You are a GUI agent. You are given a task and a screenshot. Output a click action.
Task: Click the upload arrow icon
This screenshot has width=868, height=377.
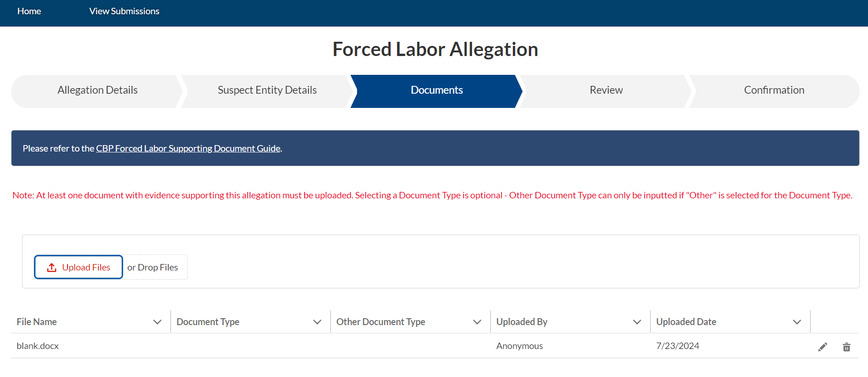tap(52, 267)
